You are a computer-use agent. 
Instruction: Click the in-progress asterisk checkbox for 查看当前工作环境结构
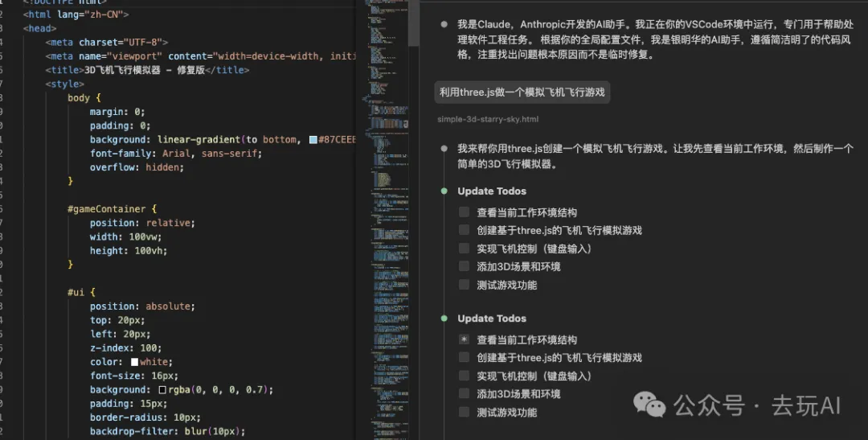point(464,339)
